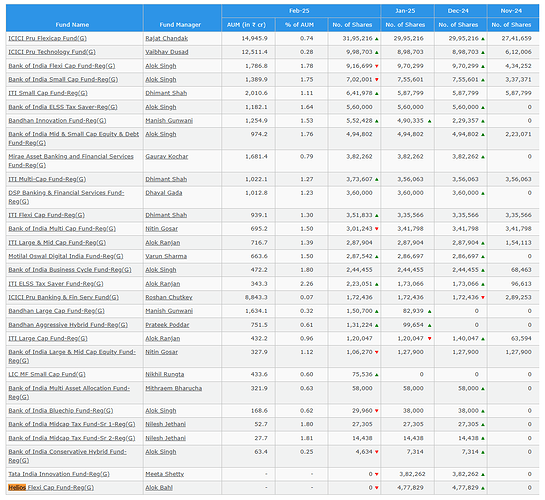This screenshot has width=545, height=500.
Task: Open DSP Banking & Financial Services Fund link
Action: [66, 197]
